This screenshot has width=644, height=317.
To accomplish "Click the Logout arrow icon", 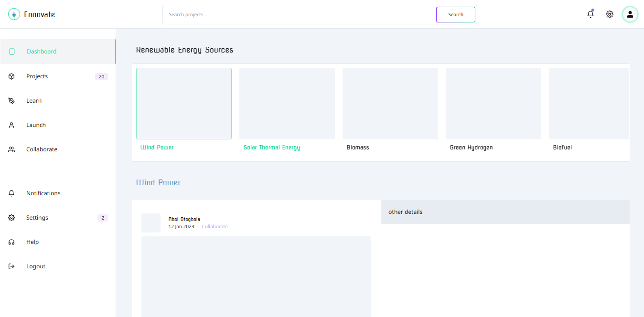I will pos(12,266).
